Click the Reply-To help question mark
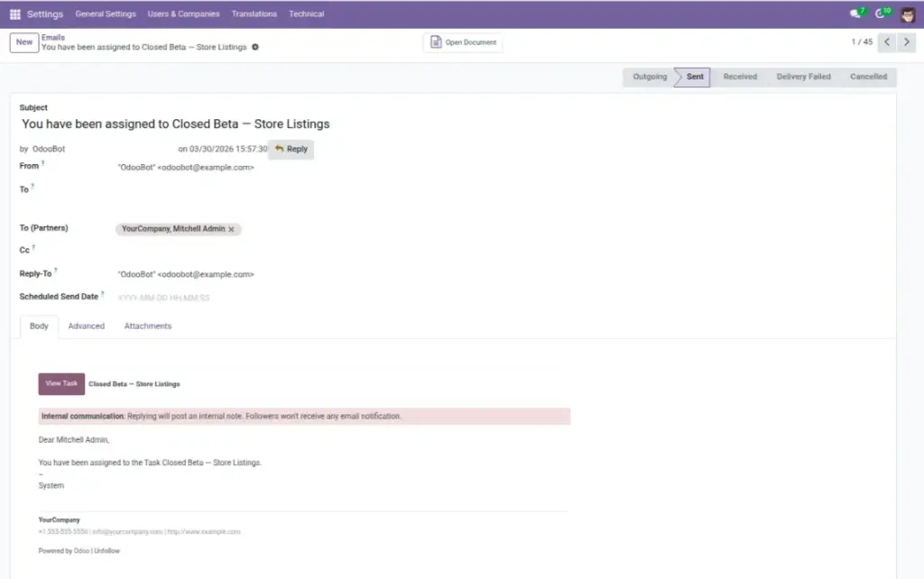This screenshot has height=579, width=924. point(55,271)
